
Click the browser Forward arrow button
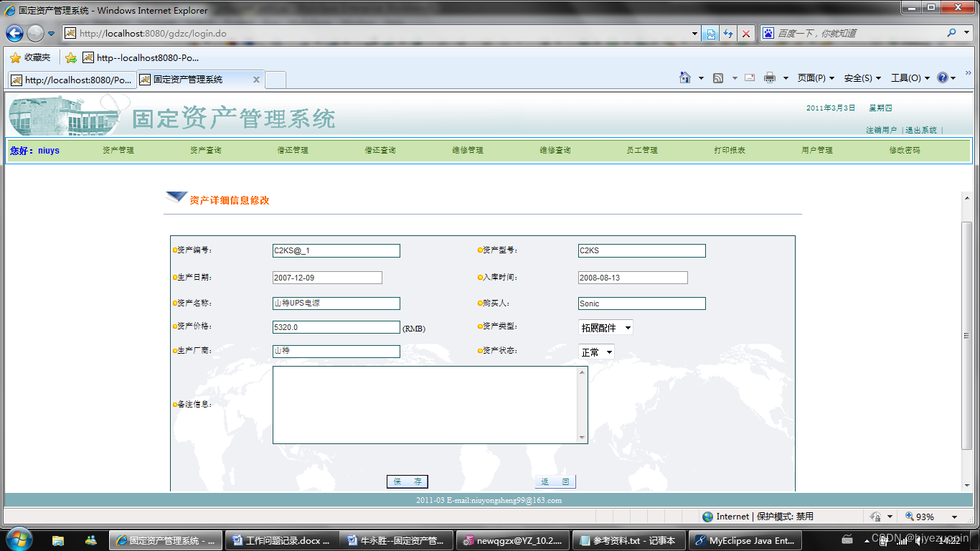click(35, 33)
